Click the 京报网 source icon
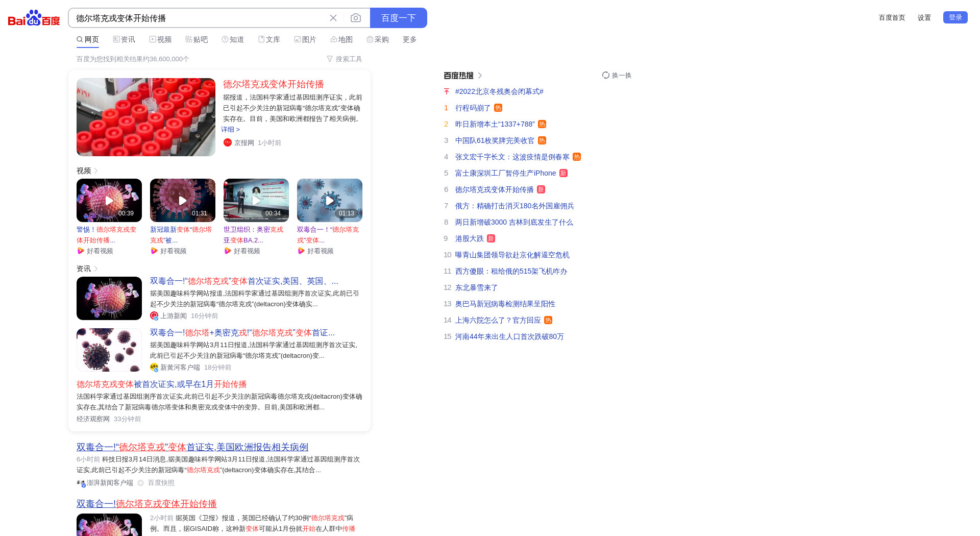The width and height of the screenshot is (980, 536). click(228, 142)
